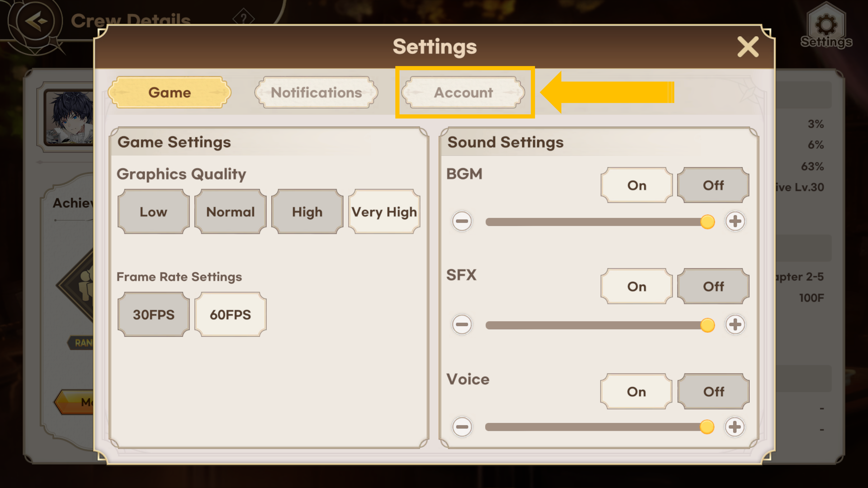The height and width of the screenshot is (488, 868).
Task: Turn BGM Off
Action: [x=713, y=185]
